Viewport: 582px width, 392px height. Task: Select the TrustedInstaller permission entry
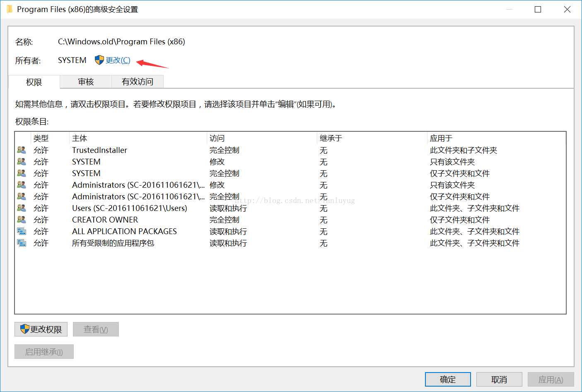tap(290, 150)
